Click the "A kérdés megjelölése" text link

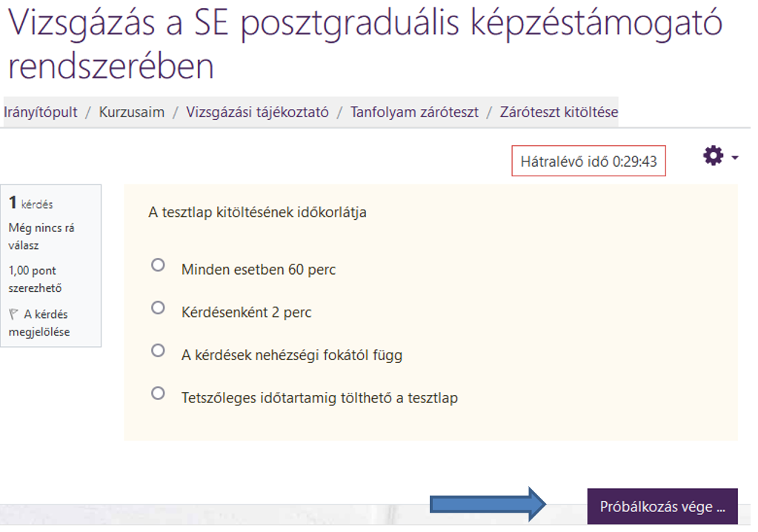44,323
